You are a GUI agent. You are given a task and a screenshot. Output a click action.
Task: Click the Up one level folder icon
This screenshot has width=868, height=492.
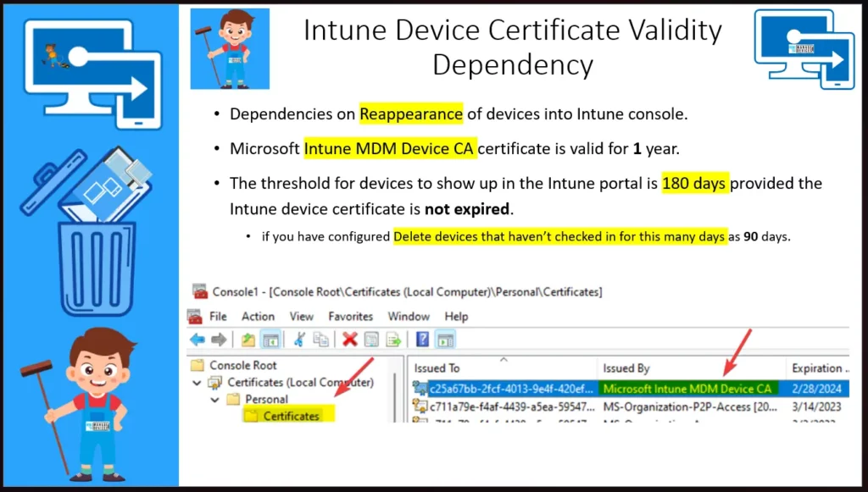(x=248, y=340)
